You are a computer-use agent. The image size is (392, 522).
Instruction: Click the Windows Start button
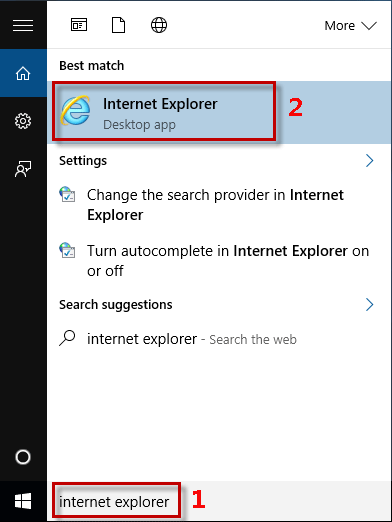[23, 501]
